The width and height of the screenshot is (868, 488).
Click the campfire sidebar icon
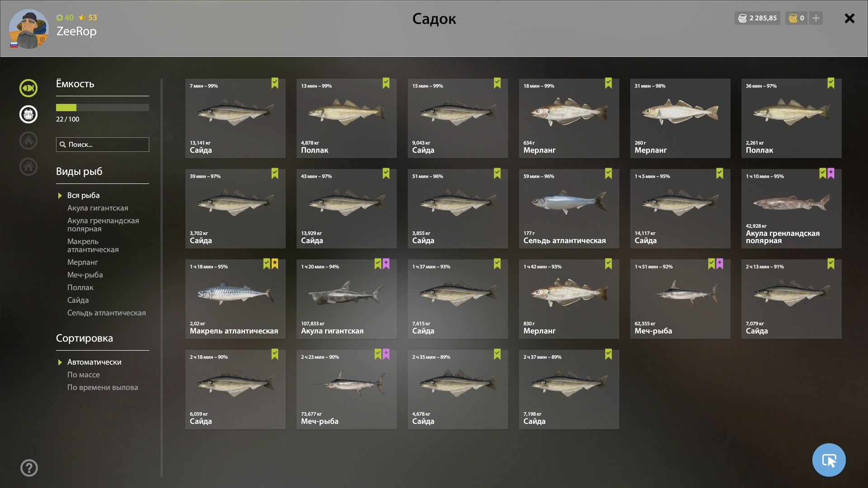(28, 141)
